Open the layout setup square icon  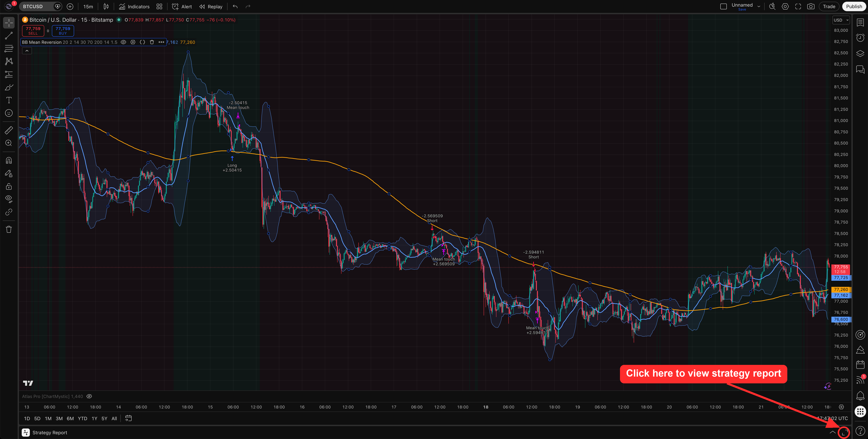[x=723, y=6]
